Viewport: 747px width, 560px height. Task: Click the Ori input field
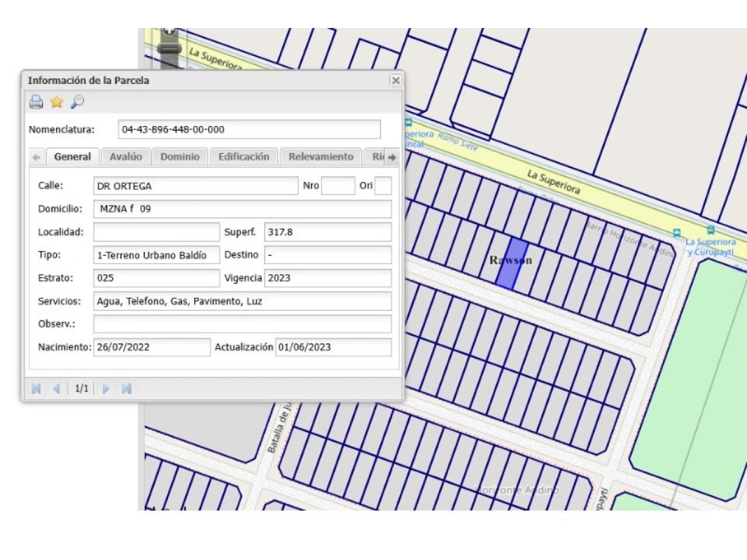(x=383, y=186)
